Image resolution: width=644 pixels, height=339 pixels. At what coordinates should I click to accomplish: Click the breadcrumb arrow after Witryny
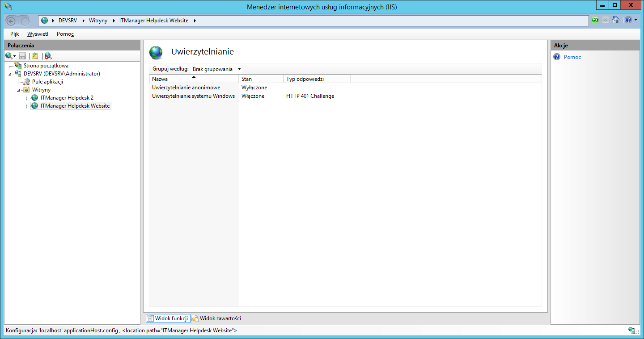tap(114, 21)
